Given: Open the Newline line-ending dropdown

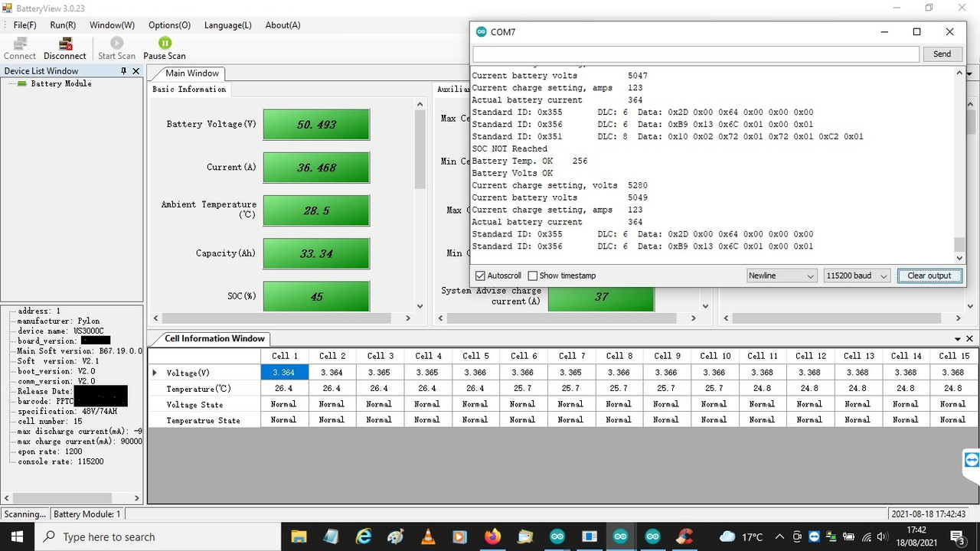Looking at the screenshot, I should coord(782,275).
